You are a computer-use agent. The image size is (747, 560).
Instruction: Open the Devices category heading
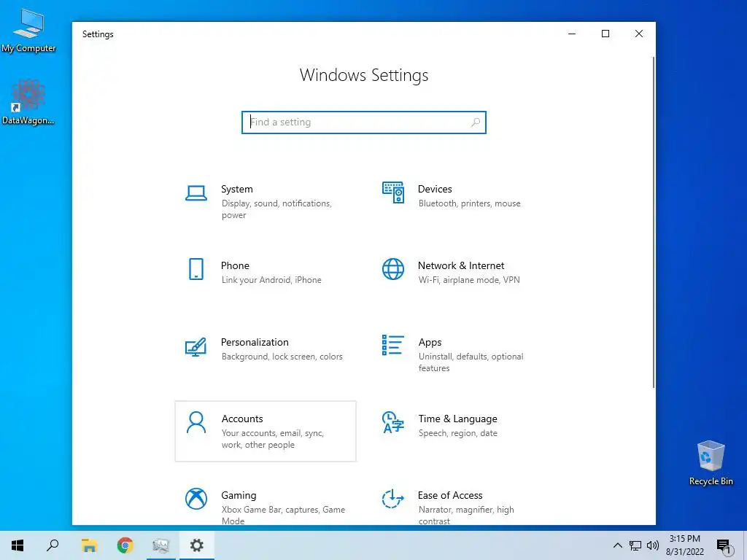pos(435,189)
